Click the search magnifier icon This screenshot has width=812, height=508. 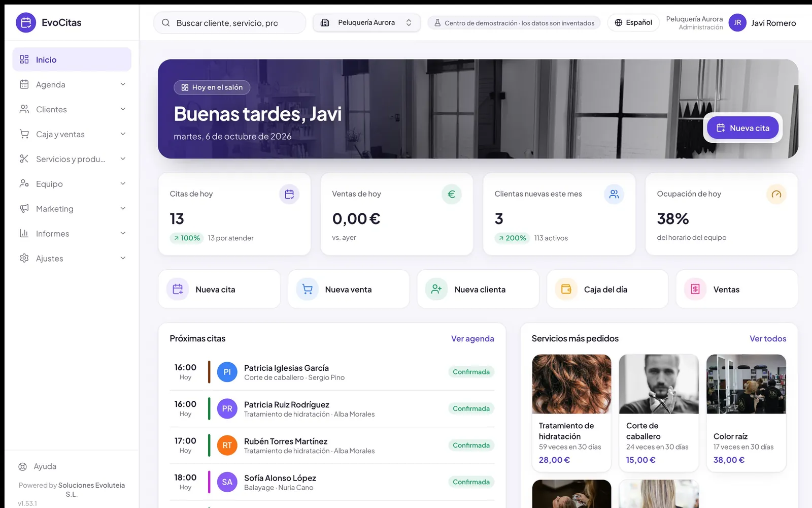[x=166, y=23]
